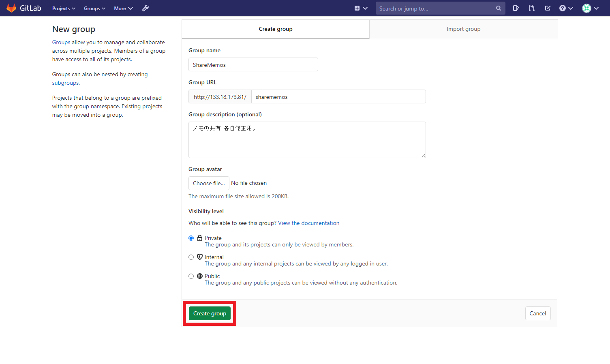Expand the Groups dropdown menu

(x=94, y=9)
